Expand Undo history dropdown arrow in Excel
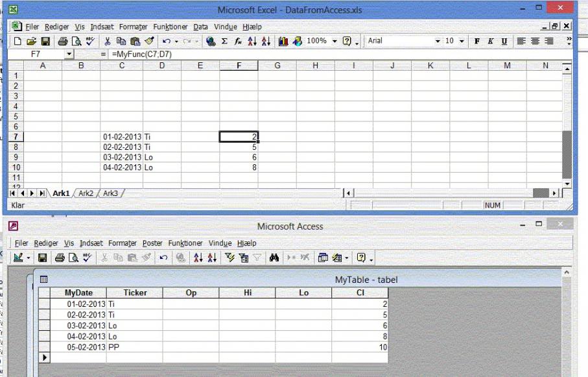This screenshot has width=588, height=377. point(176,42)
